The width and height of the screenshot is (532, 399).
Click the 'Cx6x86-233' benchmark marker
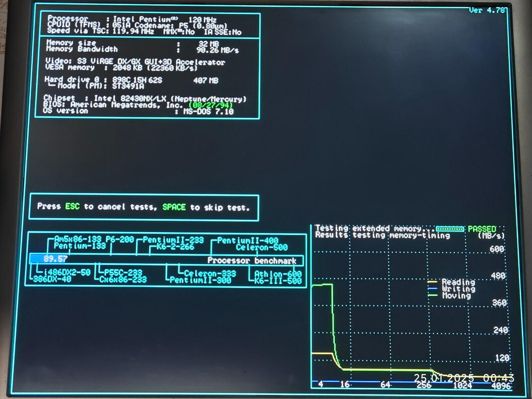123,280
